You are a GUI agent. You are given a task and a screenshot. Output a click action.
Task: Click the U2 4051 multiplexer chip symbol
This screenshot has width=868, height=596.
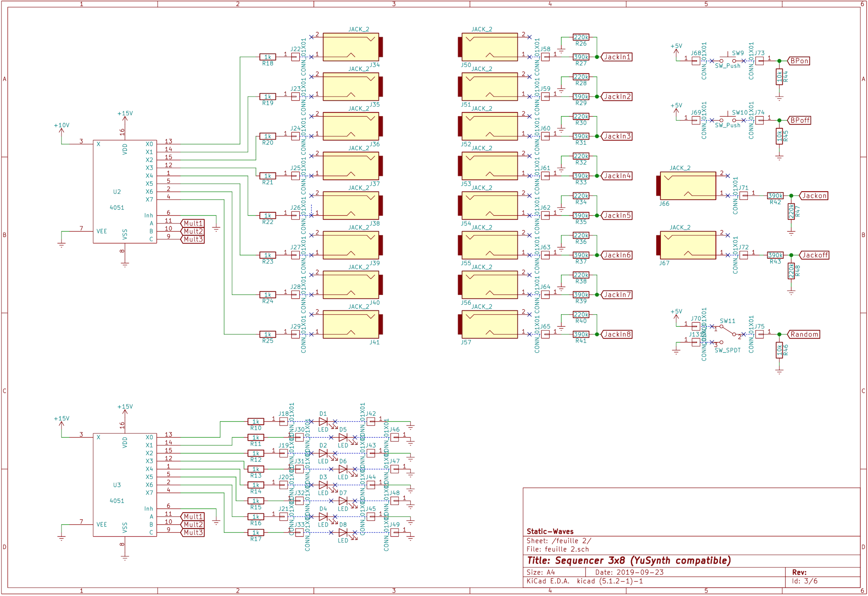[125, 192]
